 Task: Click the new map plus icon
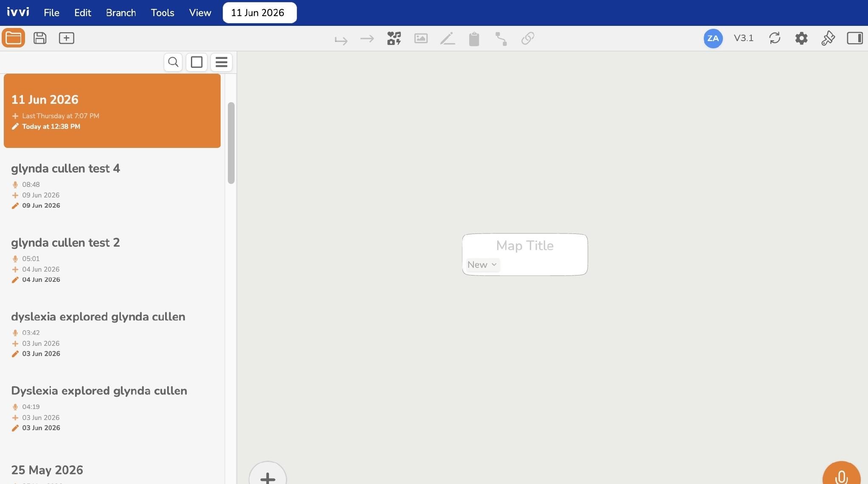pos(67,38)
